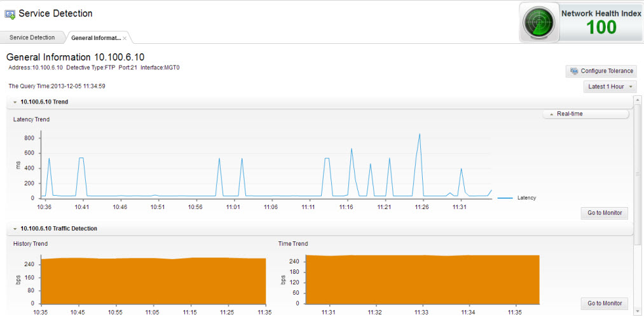
Task: Collapse the 10.100.6.10 Traffic Detection section
Action: pyautogui.click(x=15, y=229)
